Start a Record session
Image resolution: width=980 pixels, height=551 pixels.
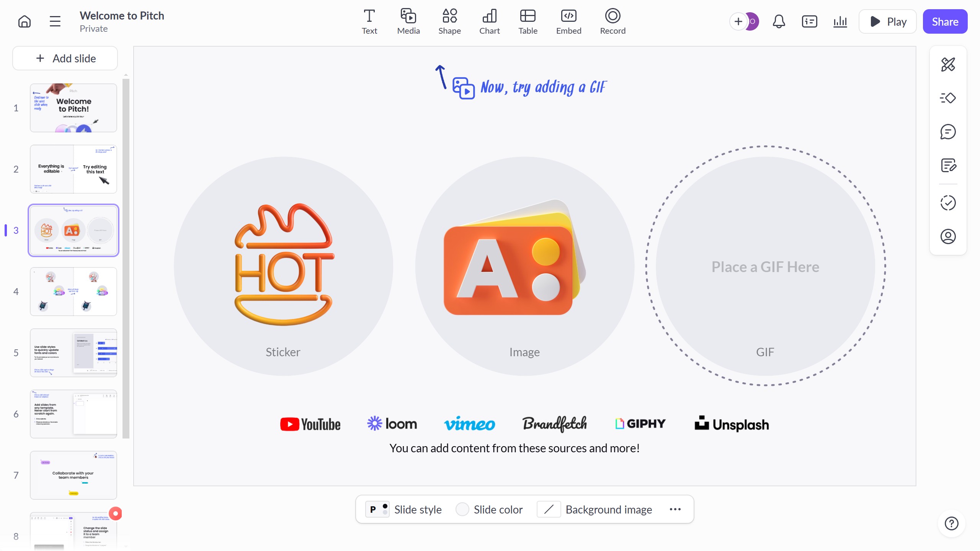point(612,21)
